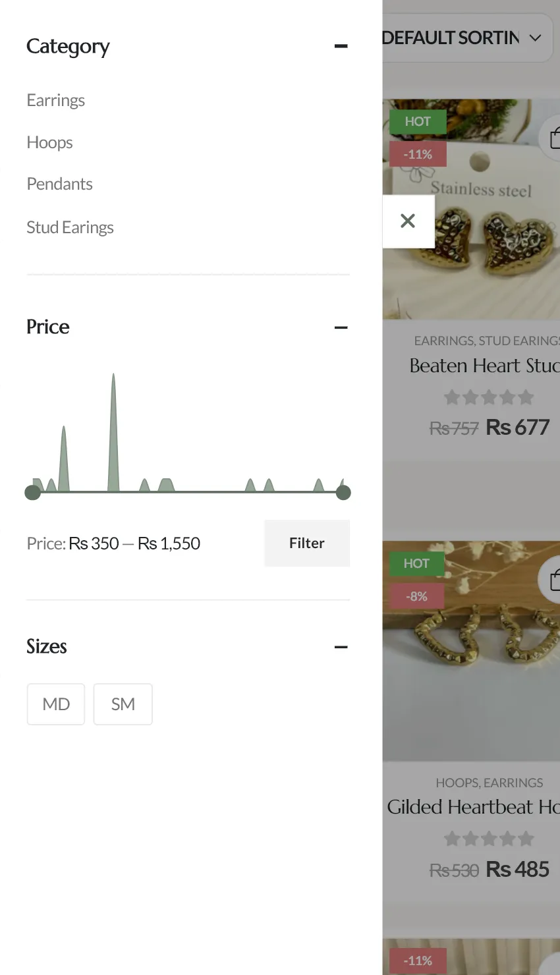Image resolution: width=560 pixels, height=975 pixels.
Task: Open the Default Sorting dropdown
Action: pos(463,38)
